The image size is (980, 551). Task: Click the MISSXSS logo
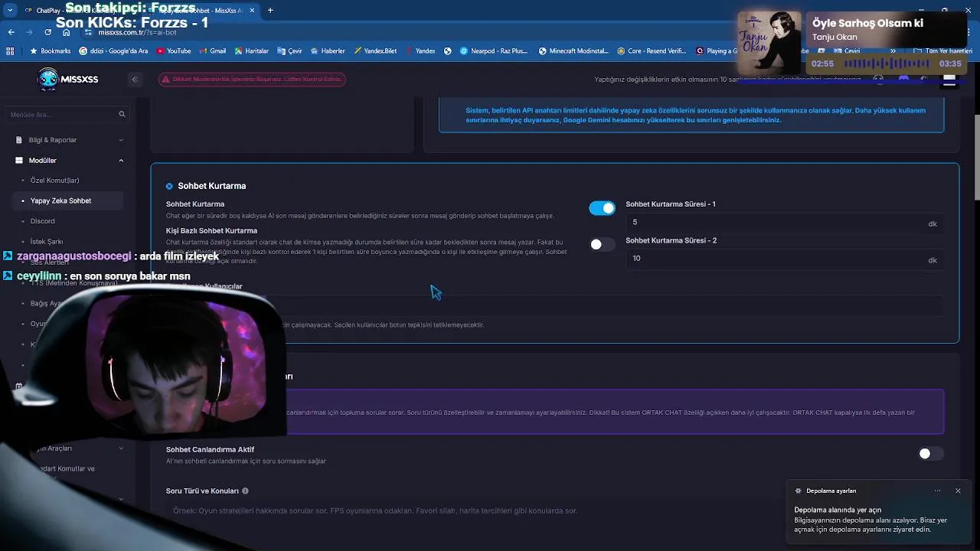point(67,79)
